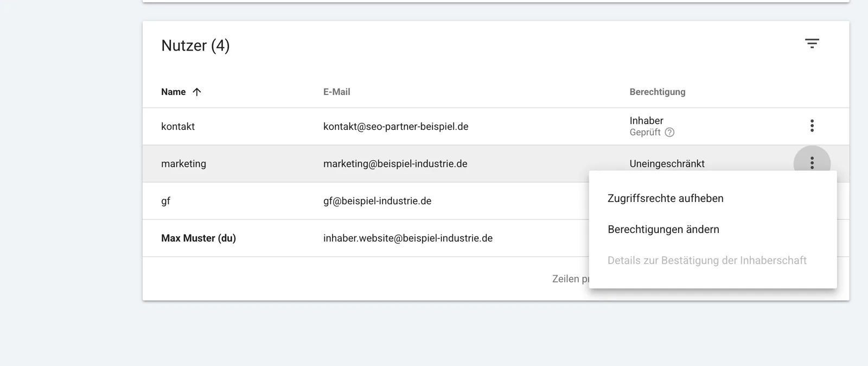868x366 pixels.
Task: Click the Uneingeschränkt permission label
Action: tap(667, 163)
